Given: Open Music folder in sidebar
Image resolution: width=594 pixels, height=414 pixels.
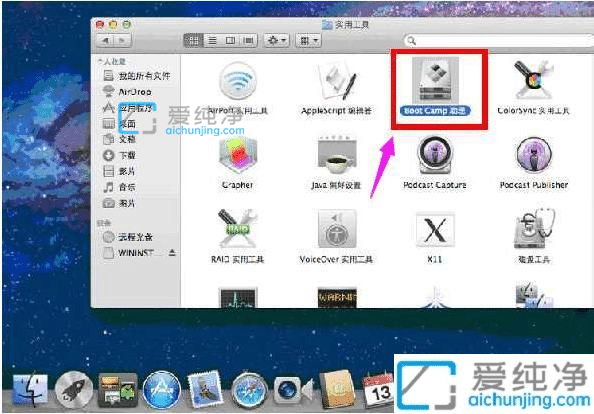Looking at the screenshot, I should [x=120, y=187].
